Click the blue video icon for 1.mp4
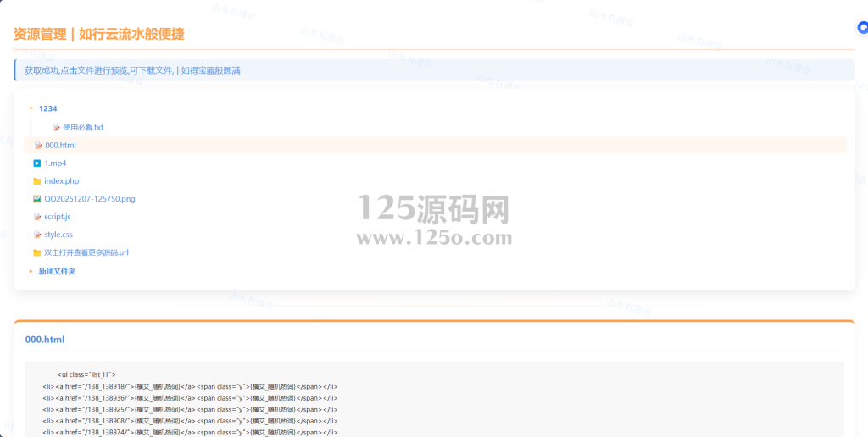The width and height of the screenshot is (868, 437). [37, 163]
